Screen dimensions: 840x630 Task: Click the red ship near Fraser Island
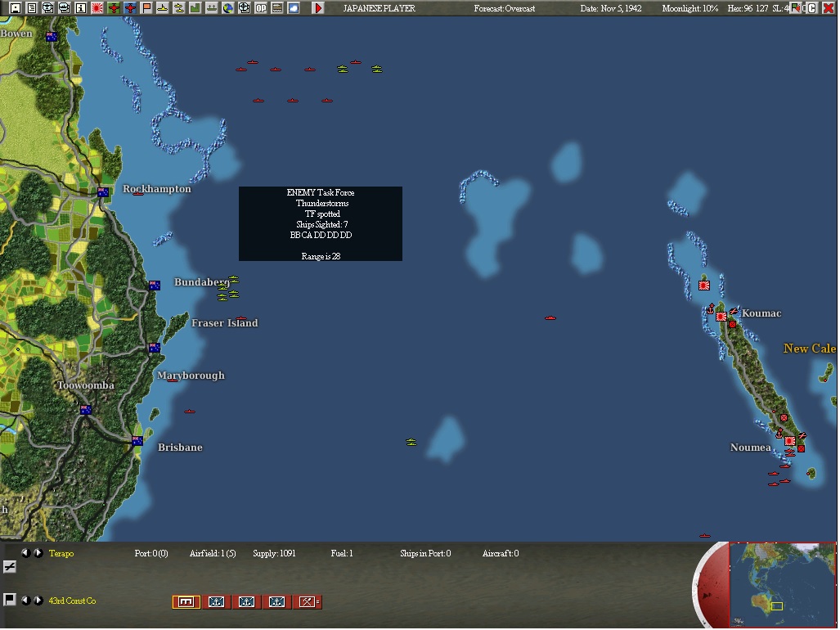[241, 318]
